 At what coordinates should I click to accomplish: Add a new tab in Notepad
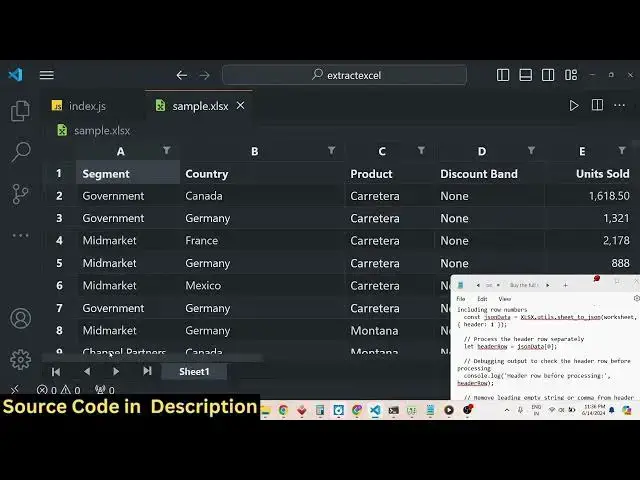coord(565,285)
